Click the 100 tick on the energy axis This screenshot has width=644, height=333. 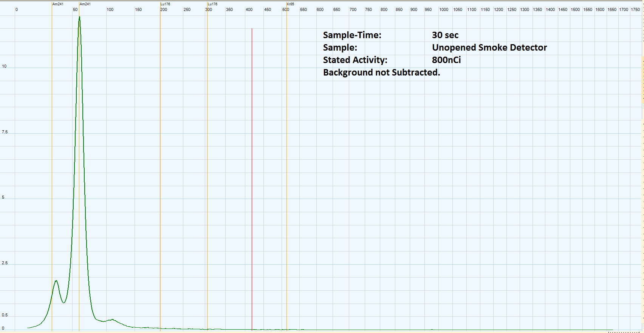[110, 9]
